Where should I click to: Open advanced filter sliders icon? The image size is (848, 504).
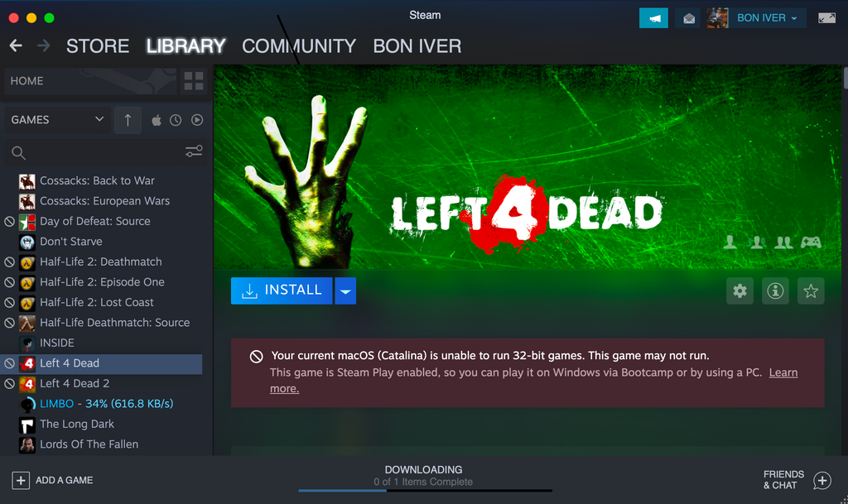pos(194,151)
